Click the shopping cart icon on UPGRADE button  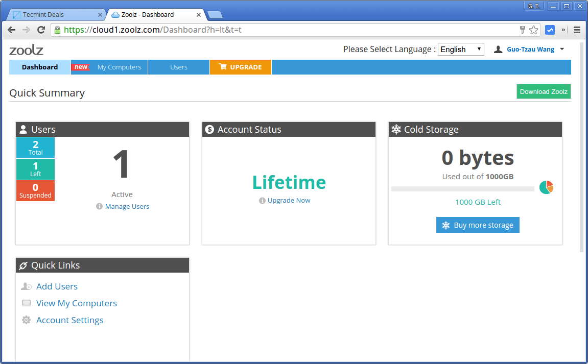click(x=223, y=67)
